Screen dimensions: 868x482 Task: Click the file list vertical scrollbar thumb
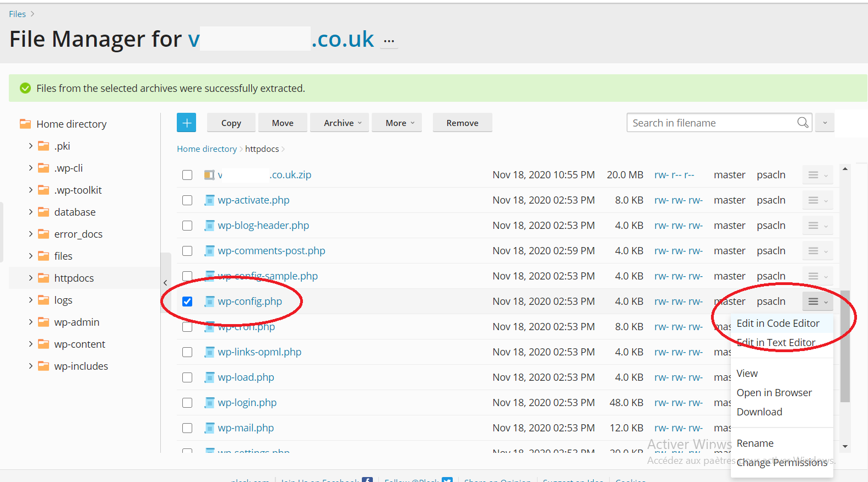tap(845, 347)
